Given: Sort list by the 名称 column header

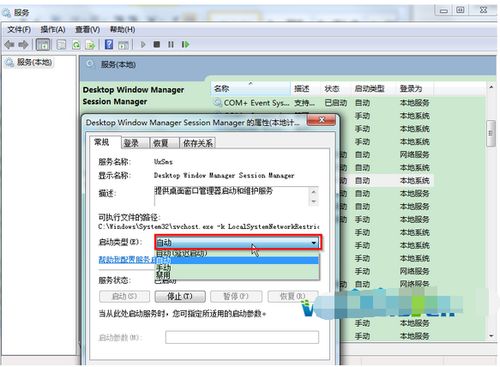Looking at the screenshot, I should [x=250, y=89].
